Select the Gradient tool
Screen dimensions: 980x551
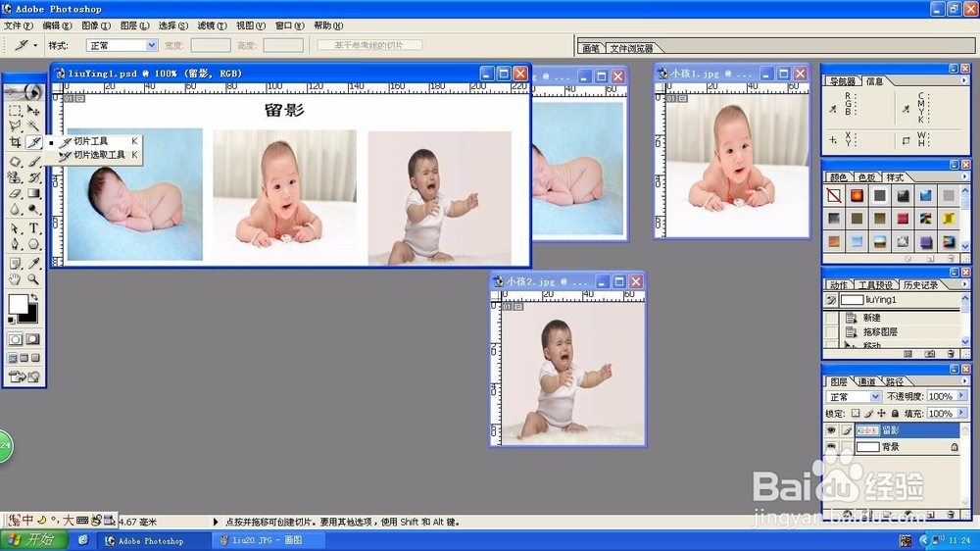pyautogui.click(x=33, y=193)
